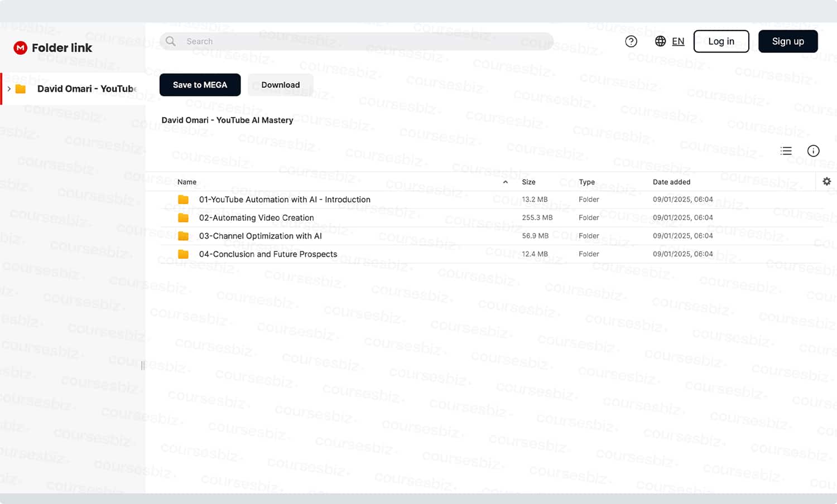Screen dimensions: 837x504
Task: Switch to list view icon
Action: [x=786, y=151]
